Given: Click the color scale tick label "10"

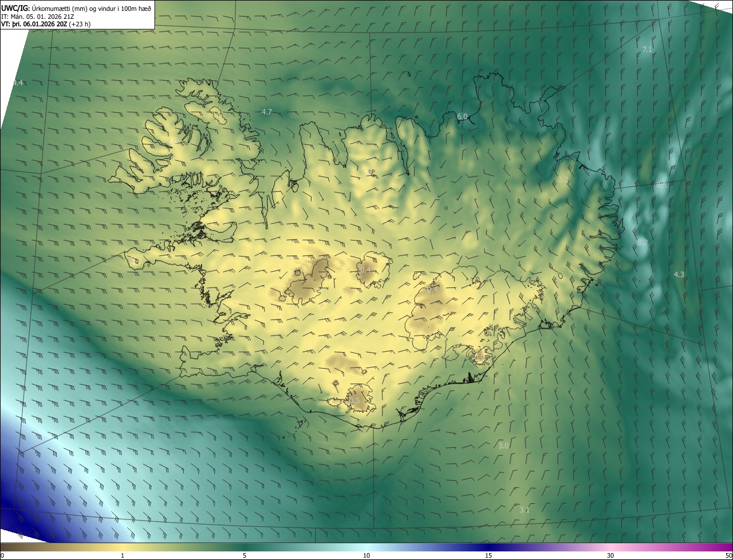Looking at the screenshot, I should (x=366, y=555).
